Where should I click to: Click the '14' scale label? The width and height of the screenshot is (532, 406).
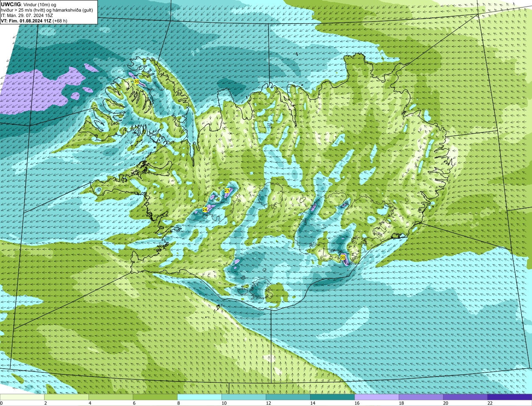[313, 403]
